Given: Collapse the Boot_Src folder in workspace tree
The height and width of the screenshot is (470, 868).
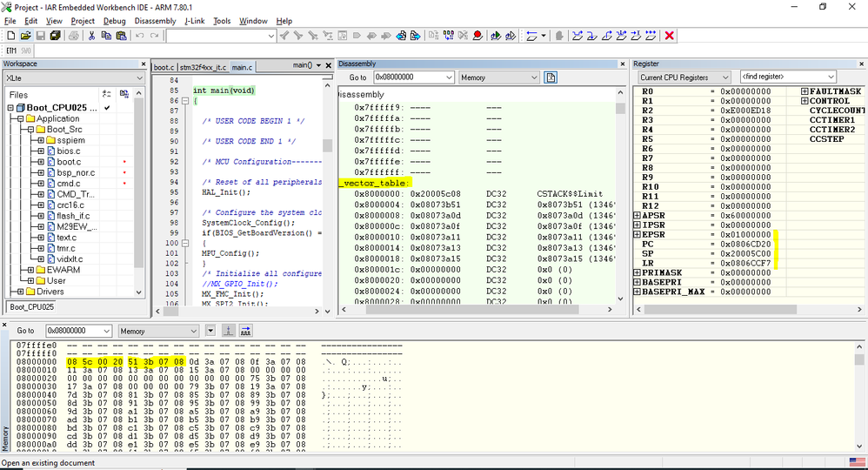Looking at the screenshot, I should (x=29, y=130).
